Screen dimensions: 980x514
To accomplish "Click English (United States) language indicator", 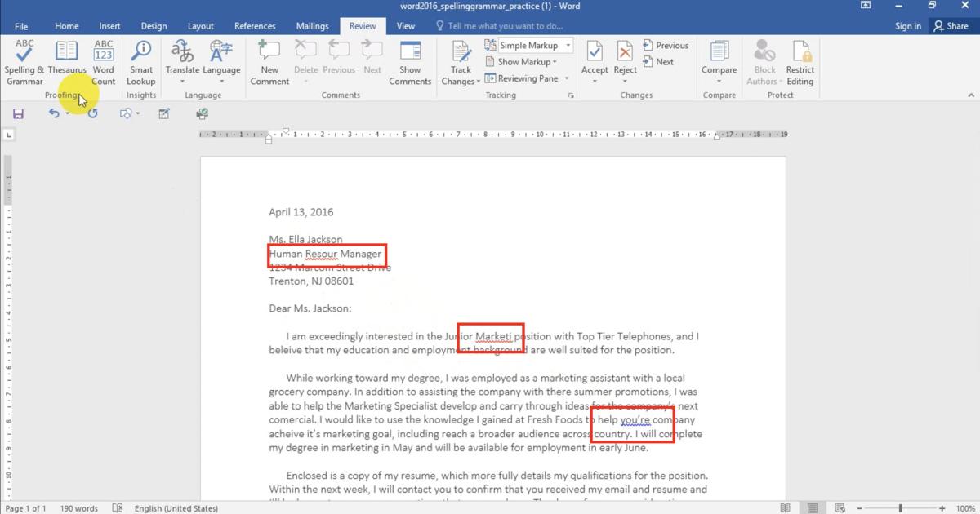I will pyautogui.click(x=176, y=508).
